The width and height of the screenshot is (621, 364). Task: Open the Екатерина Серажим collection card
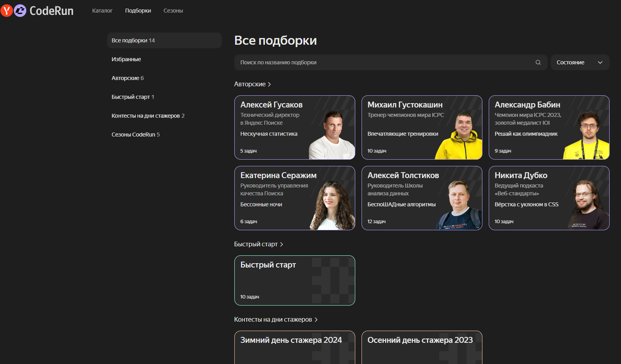pyautogui.click(x=295, y=198)
